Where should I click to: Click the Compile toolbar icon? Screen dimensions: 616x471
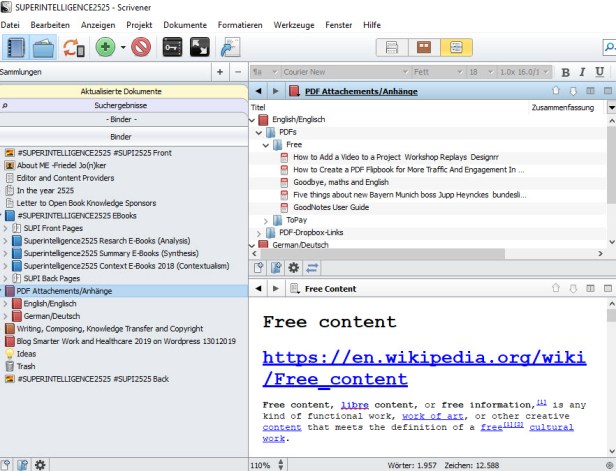230,47
